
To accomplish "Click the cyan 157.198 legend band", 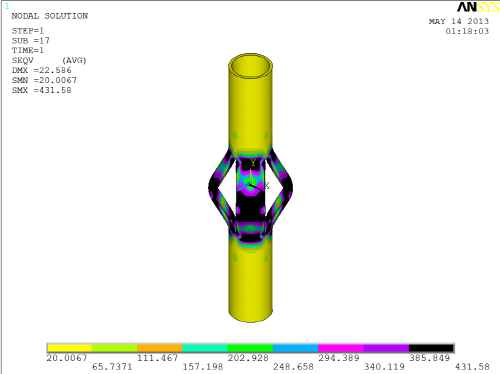I will (205, 348).
